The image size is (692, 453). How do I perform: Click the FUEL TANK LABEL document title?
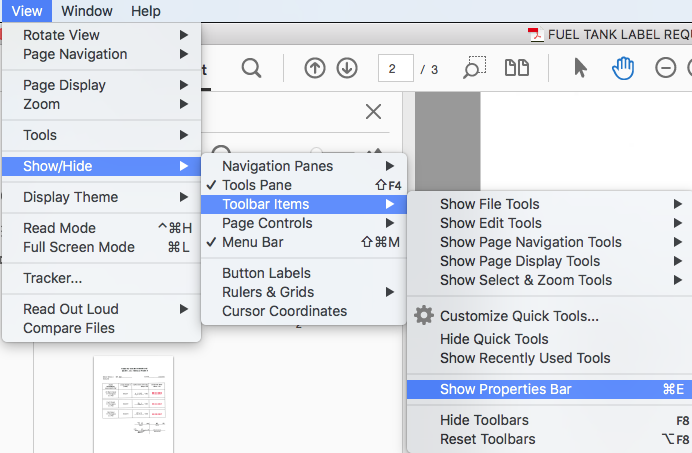coord(620,34)
